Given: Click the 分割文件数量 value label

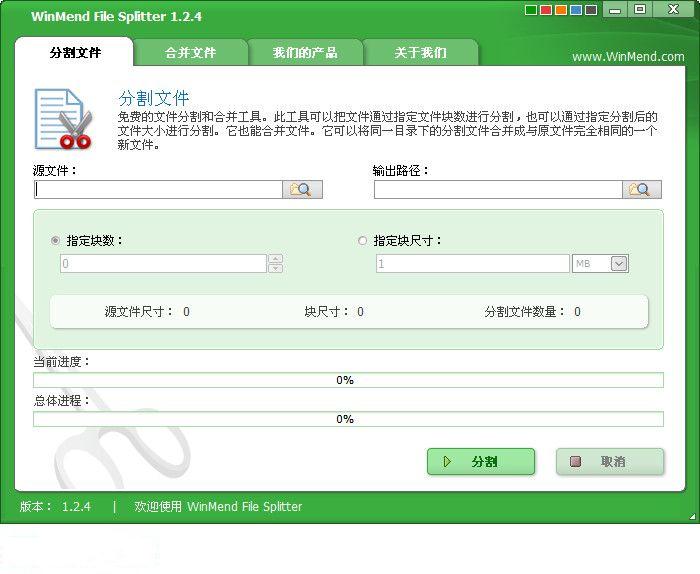Looking at the screenshot, I should coord(533,312).
